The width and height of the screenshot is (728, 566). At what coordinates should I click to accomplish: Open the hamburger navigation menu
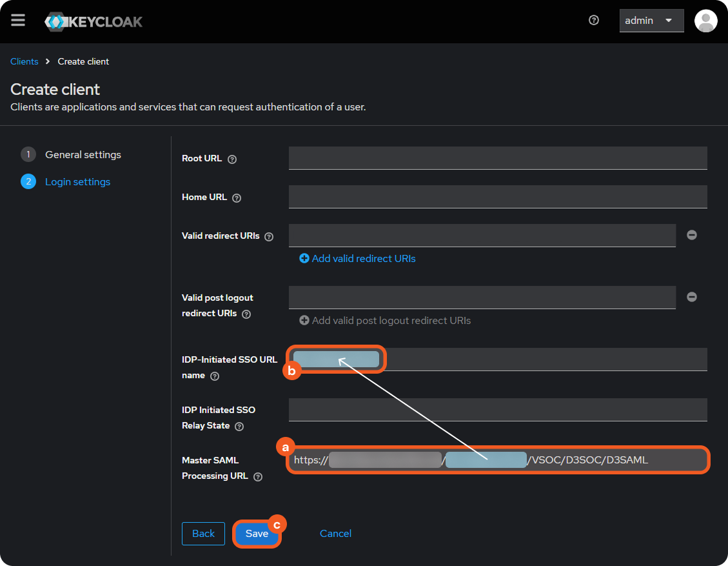(x=18, y=21)
